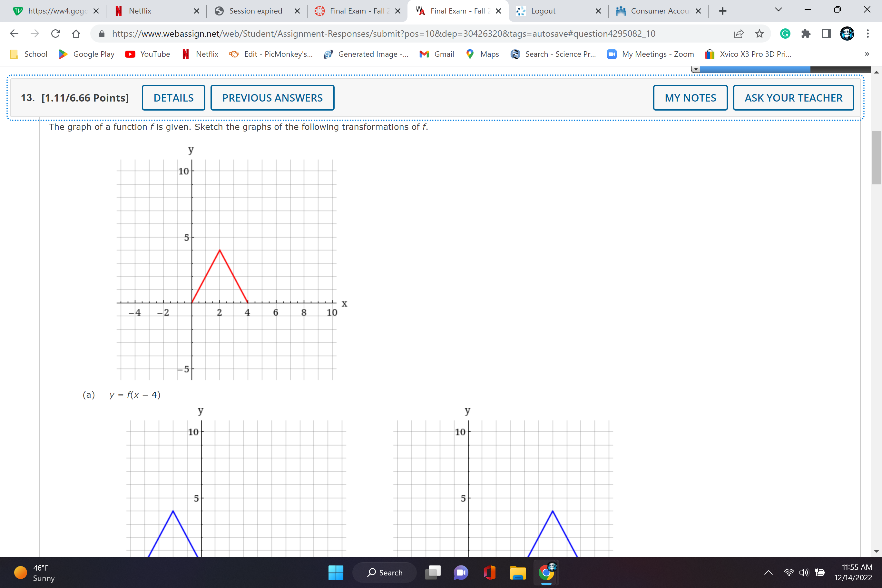Open the browser Extensions puzzle icon

pos(806,34)
